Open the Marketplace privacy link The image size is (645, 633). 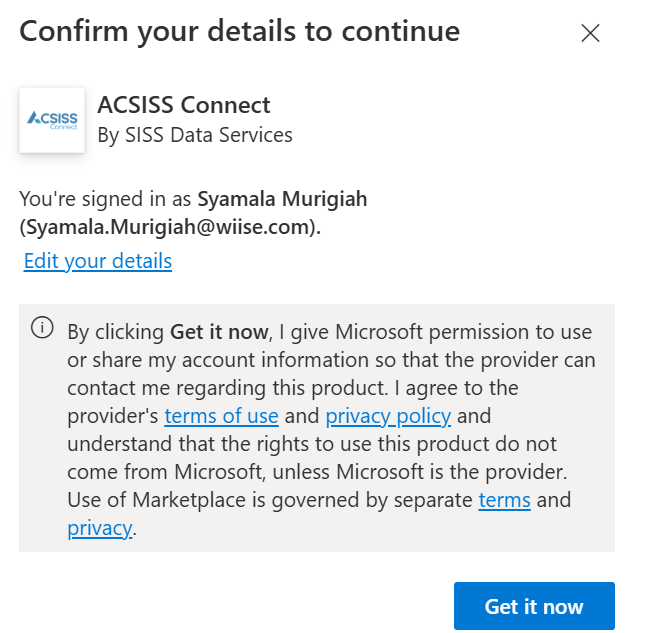pyautogui.click(x=99, y=527)
